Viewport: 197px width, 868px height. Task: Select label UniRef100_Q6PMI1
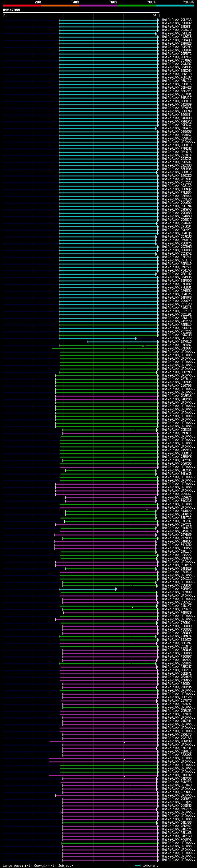click(177, 101)
